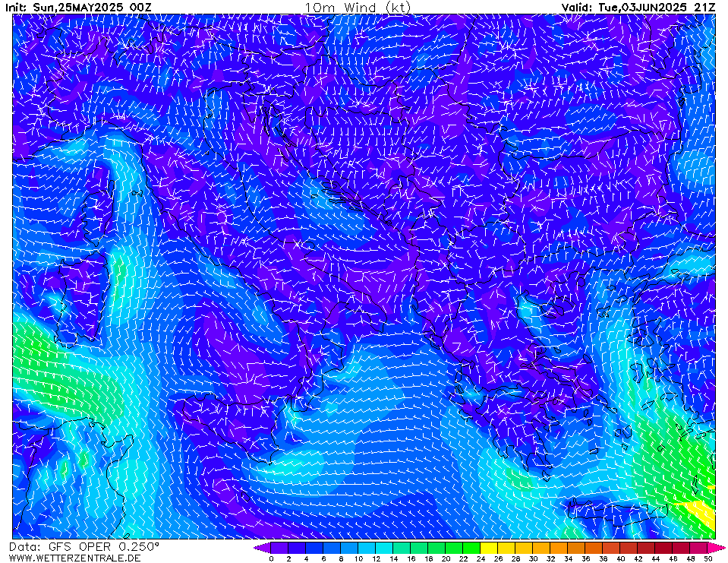The height and width of the screenshot is (563, 728).
Task: Select the yellow legend swatch right of 24
Action: tap(489, 548)
